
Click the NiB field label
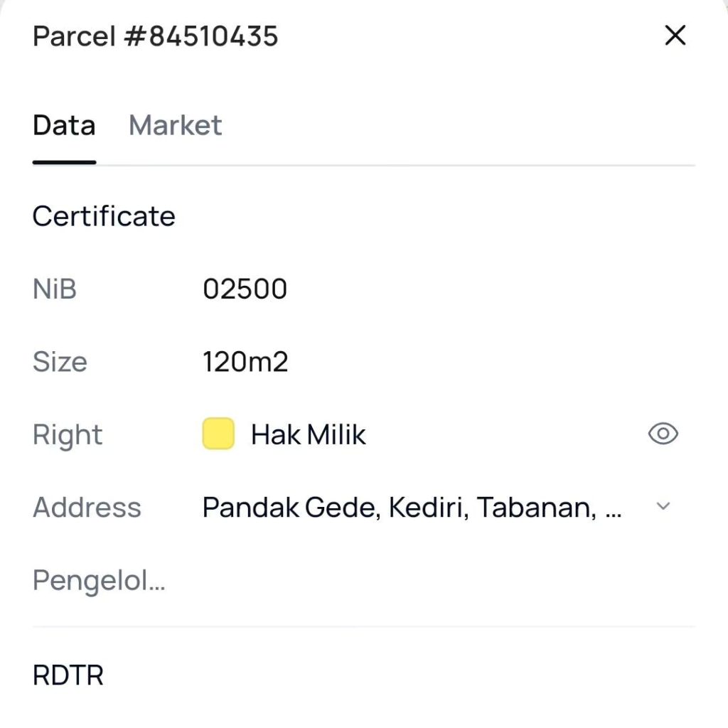[x=55, y=289]
